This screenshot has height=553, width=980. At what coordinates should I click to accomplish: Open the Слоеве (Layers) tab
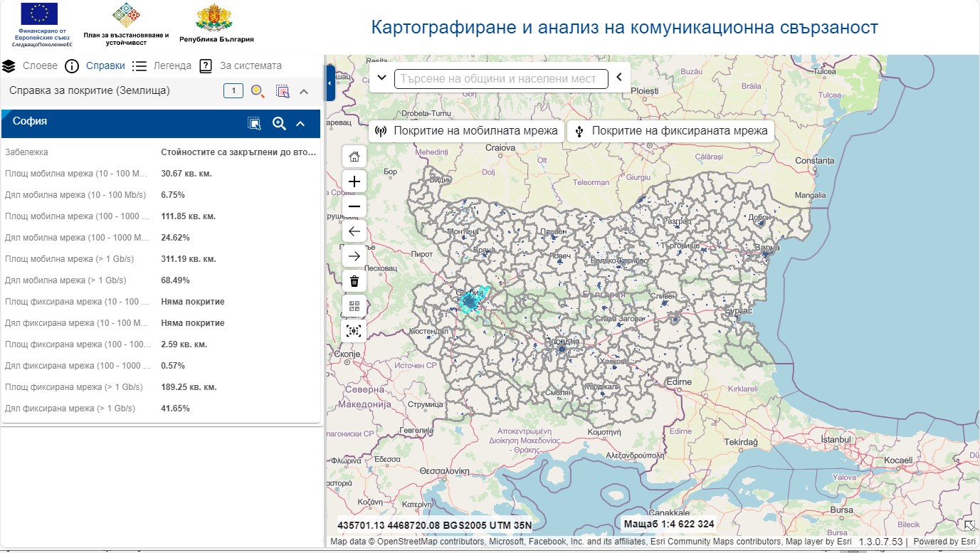[40, 65]
